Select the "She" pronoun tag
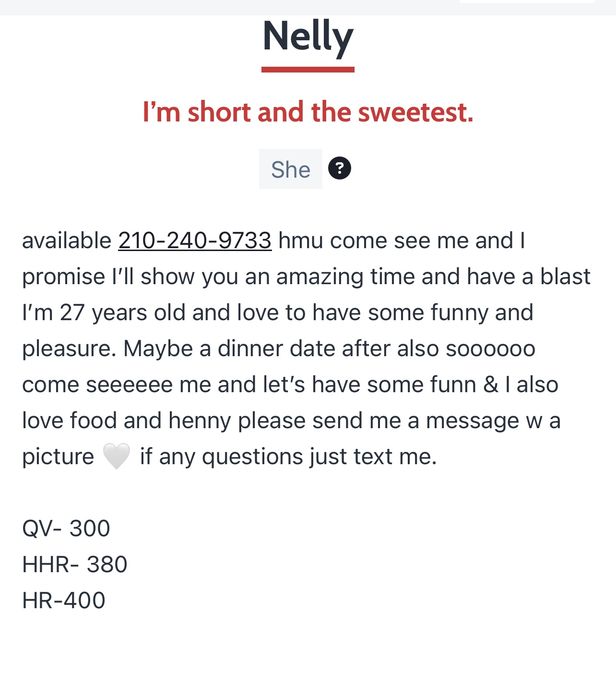The image size is (616, 685). (290, 169)
